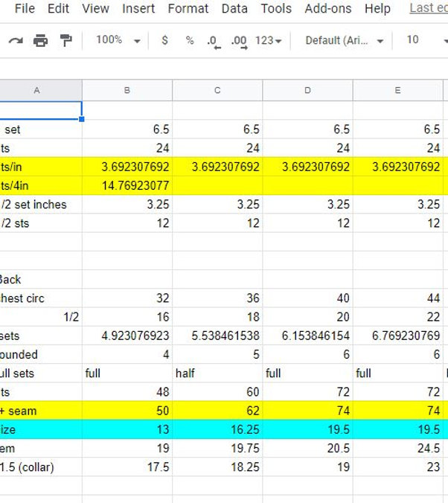Click cell with 5.538461538

(217, 336)
